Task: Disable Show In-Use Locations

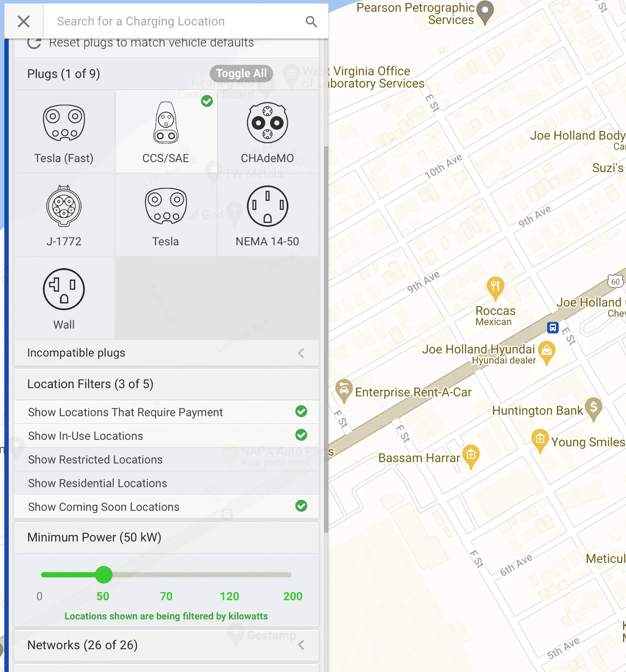Action: coord(166,435)
